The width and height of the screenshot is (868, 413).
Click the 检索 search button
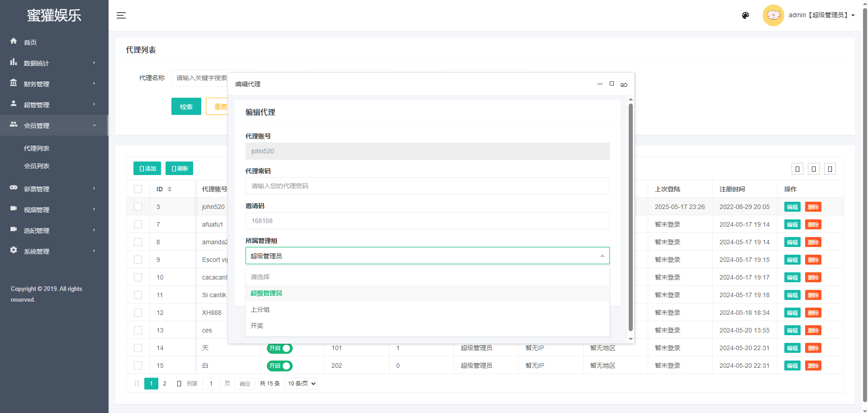[x=186, y=107]
